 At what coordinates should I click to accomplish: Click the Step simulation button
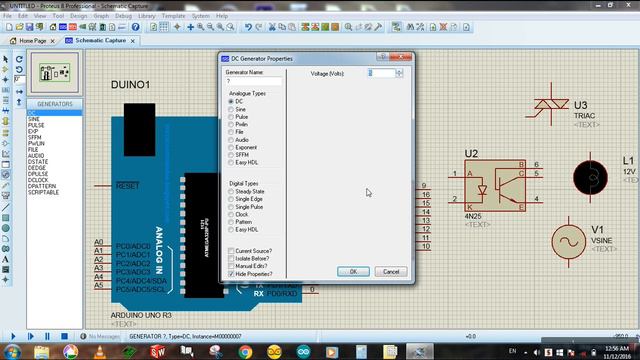[x=31, y=336]
